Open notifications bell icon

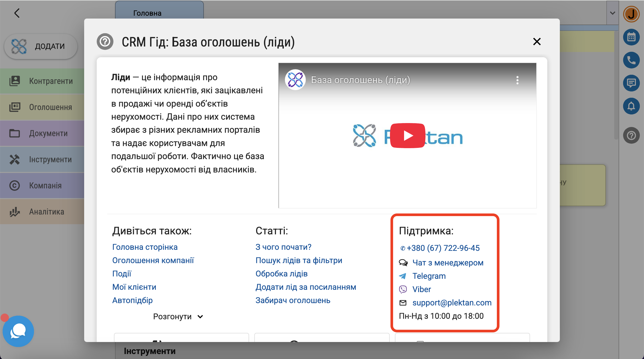(x=631, y=106)
